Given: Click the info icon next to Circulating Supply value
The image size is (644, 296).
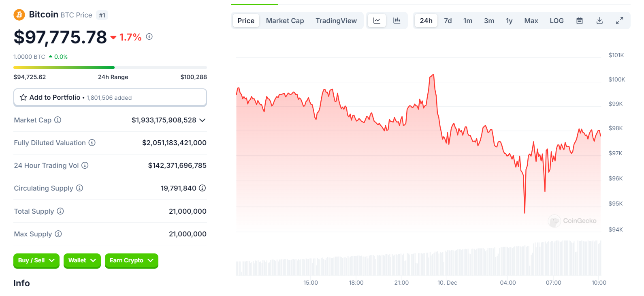Looking at the screenshot, I should [x=203, y=188].
